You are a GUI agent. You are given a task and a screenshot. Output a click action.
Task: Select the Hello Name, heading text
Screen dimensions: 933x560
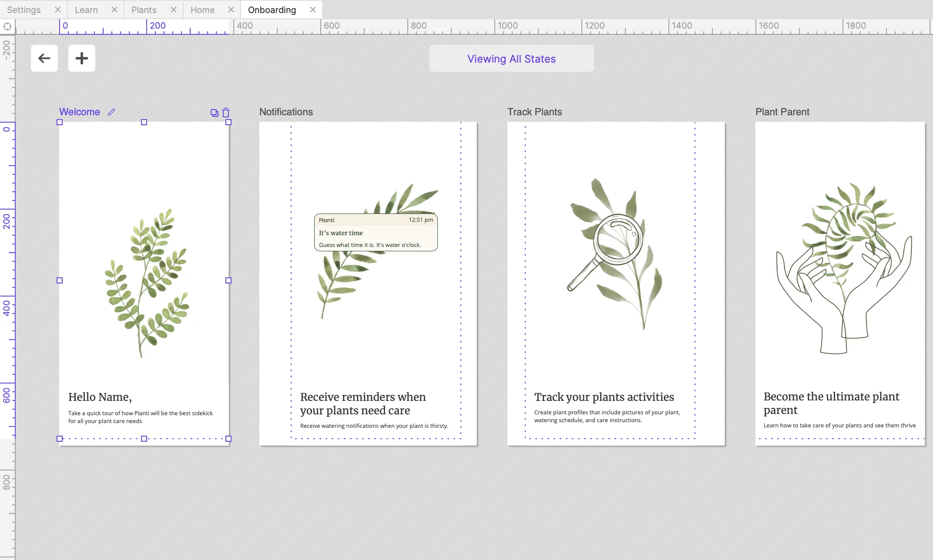pyautogui.click(x=100, y=397)
